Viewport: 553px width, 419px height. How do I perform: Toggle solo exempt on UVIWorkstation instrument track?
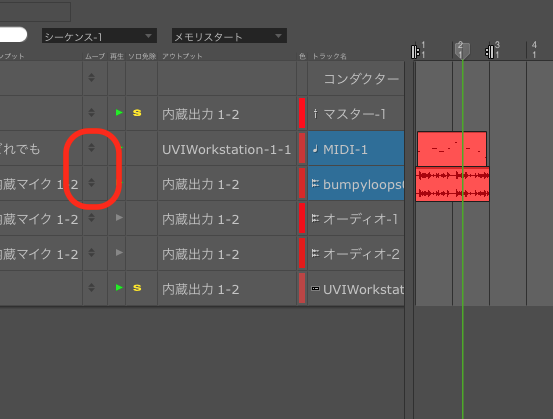(x=137, y=288)
